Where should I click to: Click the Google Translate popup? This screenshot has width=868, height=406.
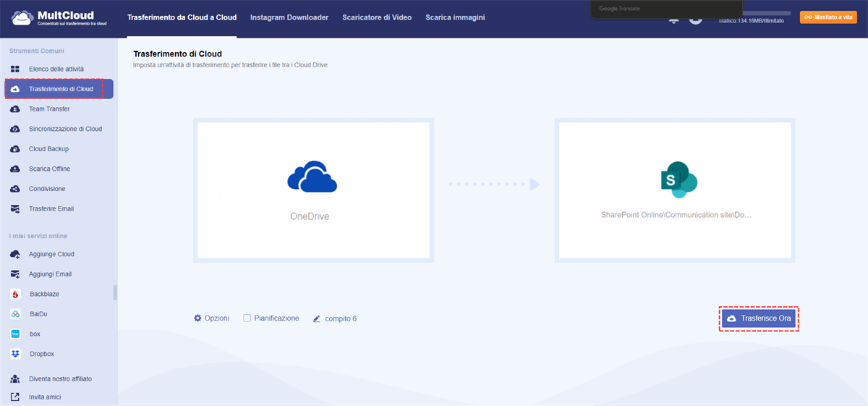667,9
